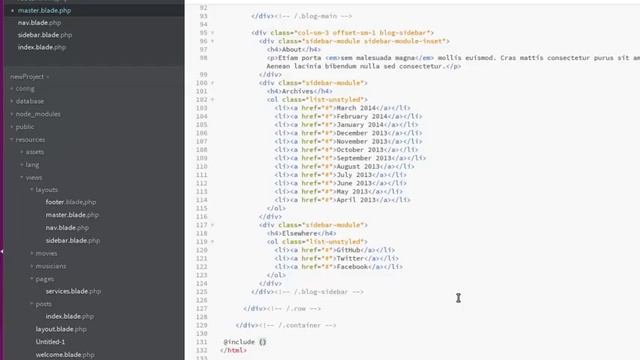This screenshot has height=360, width=640.
Task: Collapse the sidebar using the left-edge arrow
Action: [2, 251]
